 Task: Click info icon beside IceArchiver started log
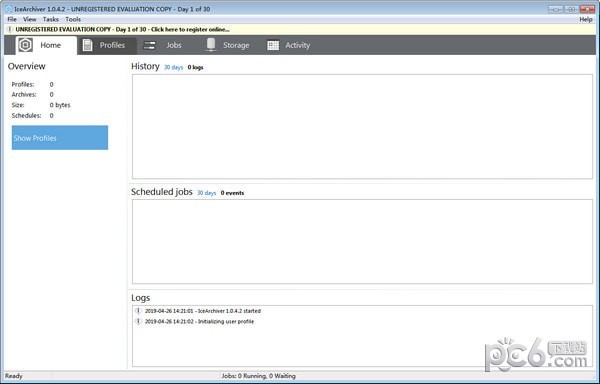[x=138, y=311]
